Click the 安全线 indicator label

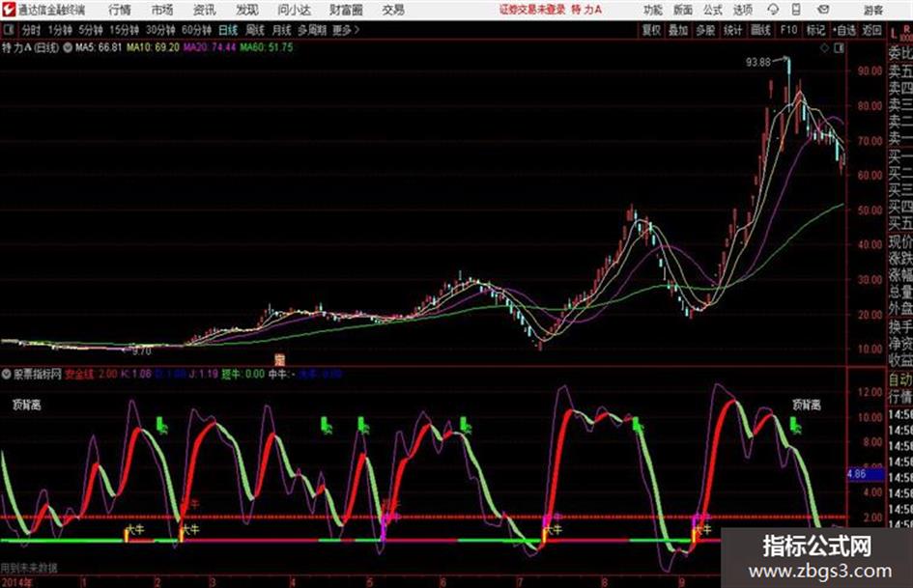tap(79, 375)
